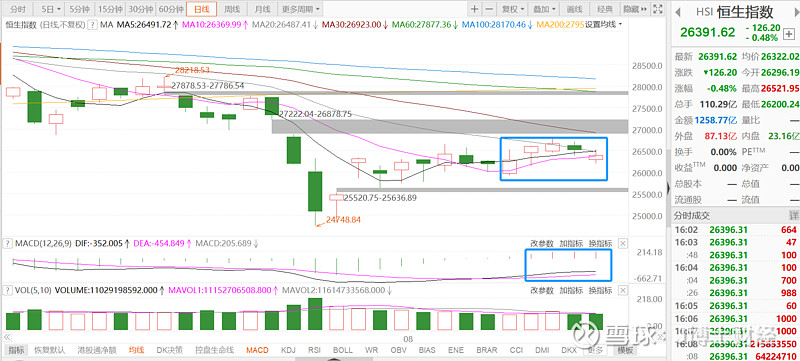Select the KDJ indicator
The height and width of the screenshot is (361, 800).
pyautogui.click(x=289, y=350)
